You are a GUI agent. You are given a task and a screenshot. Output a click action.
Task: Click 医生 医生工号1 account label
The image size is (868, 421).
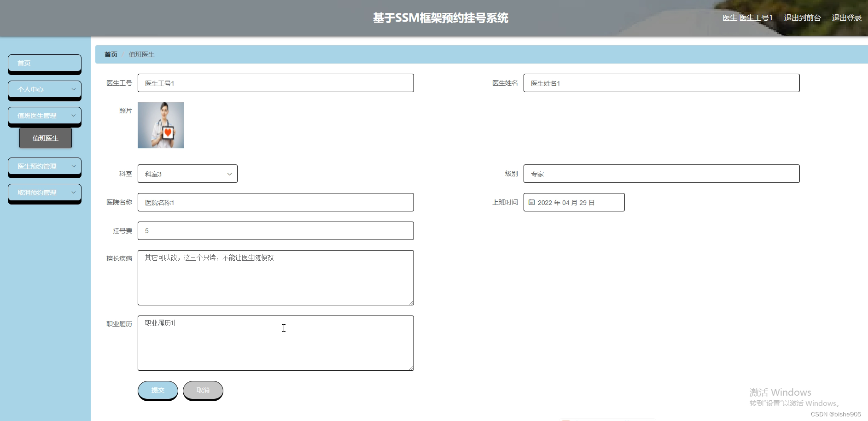point(747,18)
